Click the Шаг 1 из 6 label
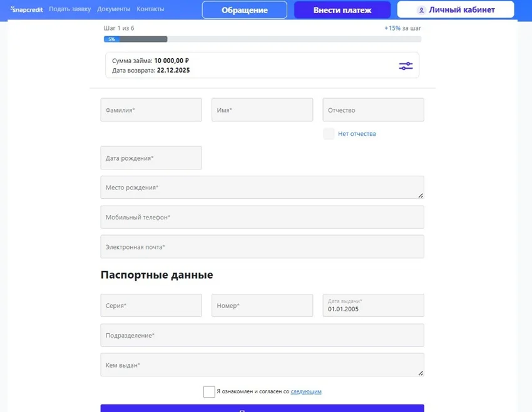The image size is (532, 412). pos(119,28)
